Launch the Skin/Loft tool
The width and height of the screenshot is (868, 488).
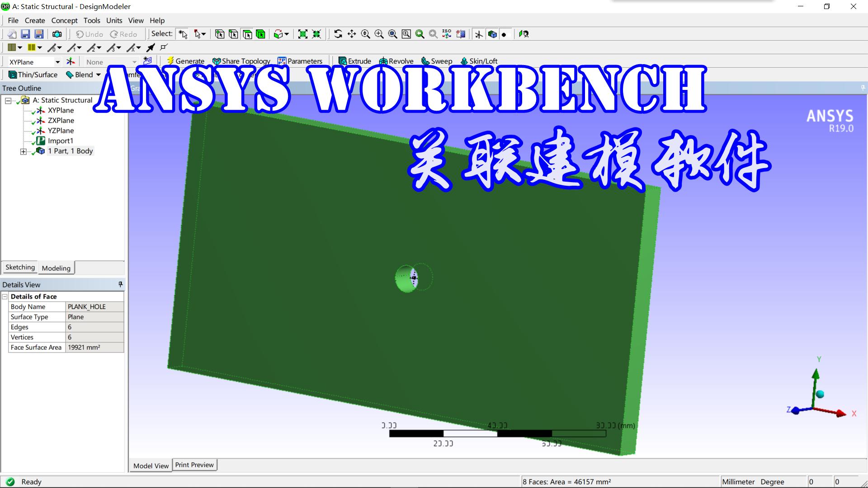(478, 61)
